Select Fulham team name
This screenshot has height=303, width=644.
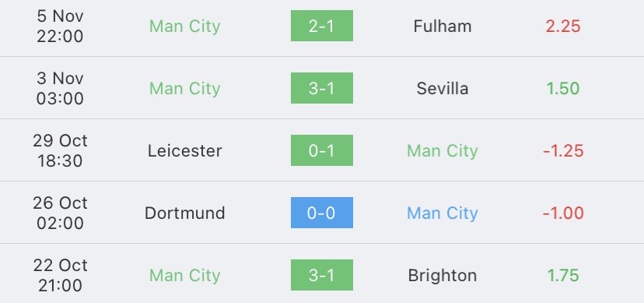pos(443,26)
